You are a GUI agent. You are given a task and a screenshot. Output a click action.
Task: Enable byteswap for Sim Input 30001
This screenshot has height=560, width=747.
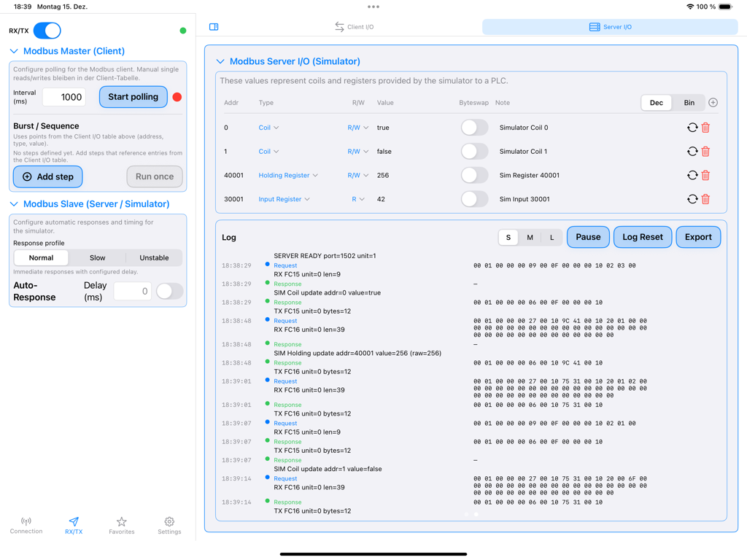(473, 198)
